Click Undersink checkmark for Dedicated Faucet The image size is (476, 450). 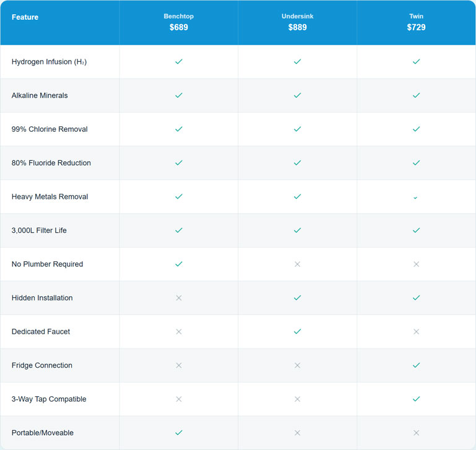pyautogui.click(x=297, y=332)
